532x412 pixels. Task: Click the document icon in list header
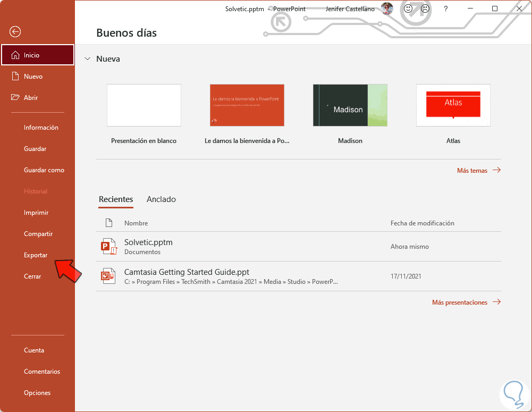tap(109, 223)
